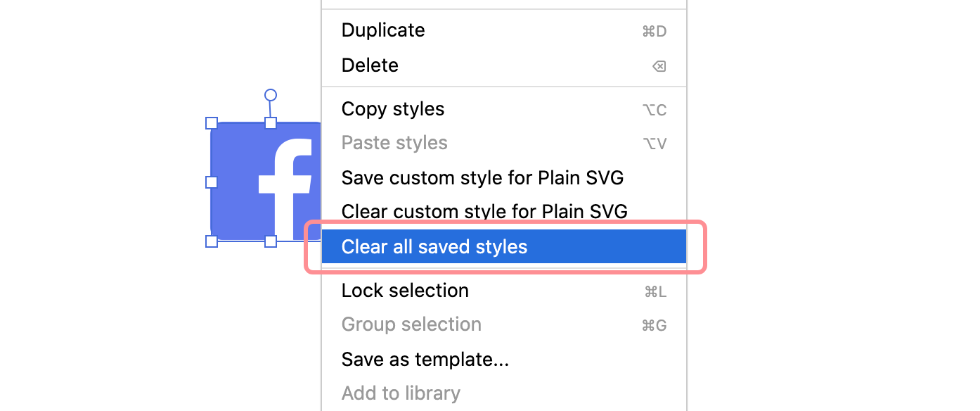Click the bottom-left corner handle
The width and height of the screenshot is (980, 411).
tap(212, 241)
